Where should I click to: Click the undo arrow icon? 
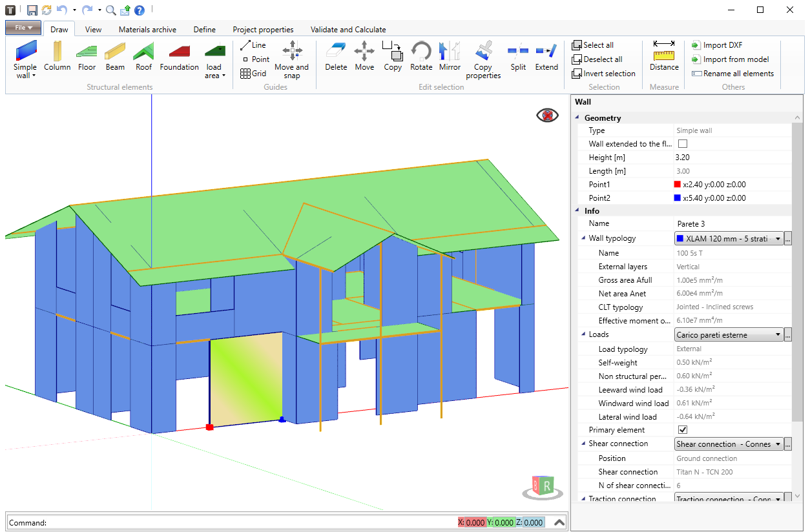pos(61,10)
